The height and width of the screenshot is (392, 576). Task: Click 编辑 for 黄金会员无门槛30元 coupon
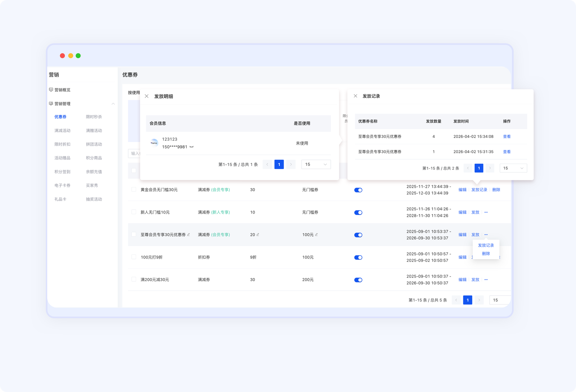point(462,190)
